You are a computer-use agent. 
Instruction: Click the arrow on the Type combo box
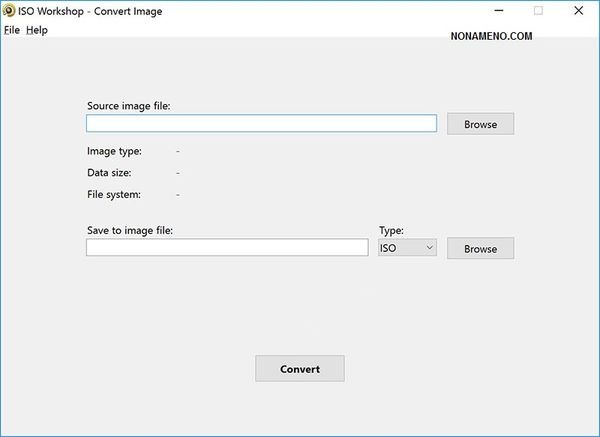[x=429, y=247]
